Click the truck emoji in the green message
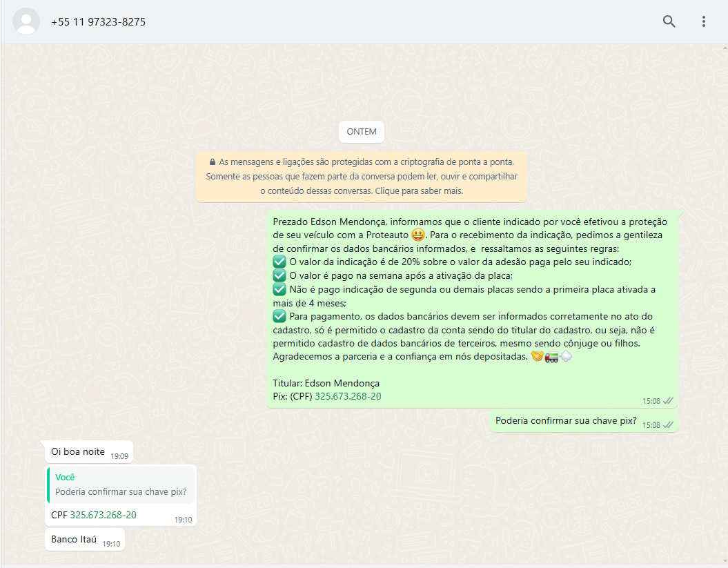This screenshot has height=568, width=728. 551,357
